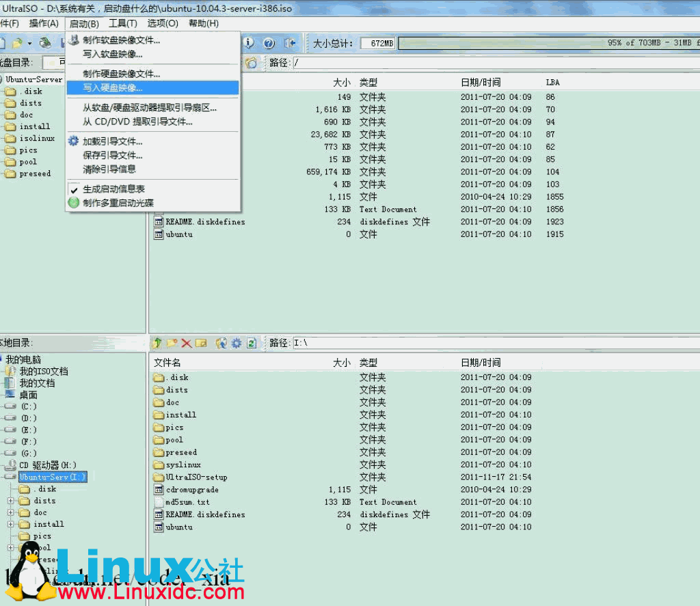Image resolution: width=700 pixels, height=606 pixels.
Task: Select syslinux folder in lower file list
Action: (x=183, y=465)
